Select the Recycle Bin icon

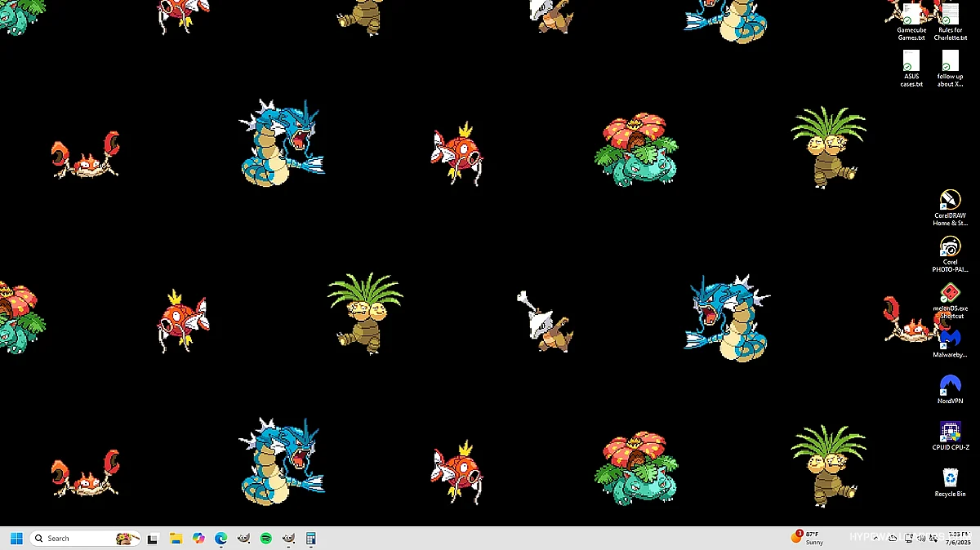pos(950,482)
